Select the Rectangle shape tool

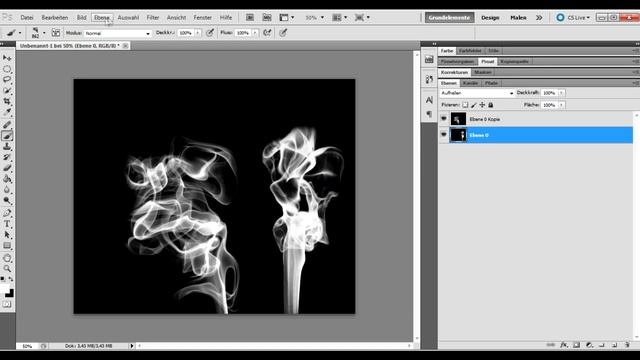(x=7, y=245)
